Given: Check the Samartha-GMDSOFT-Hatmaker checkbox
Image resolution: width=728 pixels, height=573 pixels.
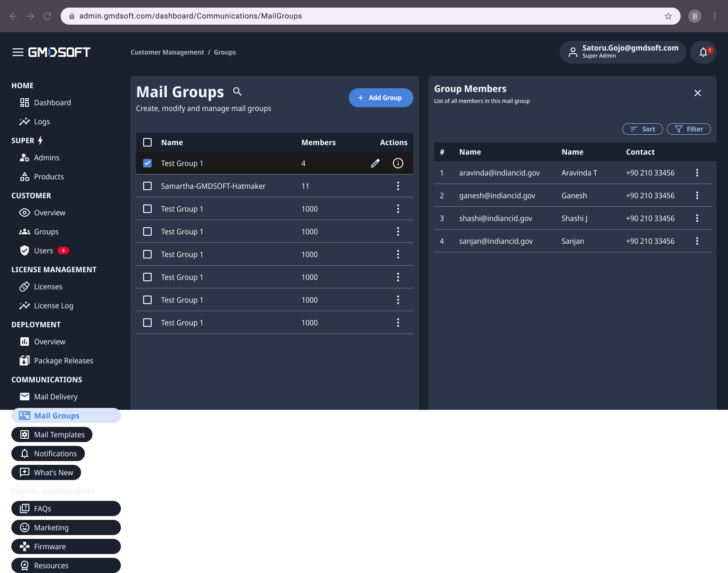Looking at the screenshot, I should [x=147, y=186].
